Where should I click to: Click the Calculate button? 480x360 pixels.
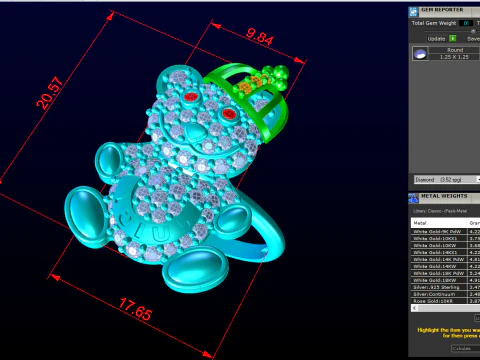[x=465, y=348]
